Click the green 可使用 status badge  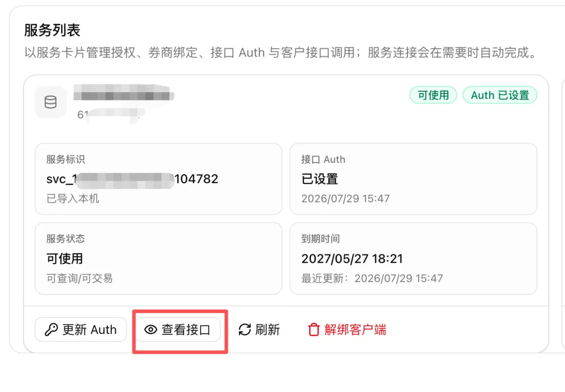(x=433, y=95)
